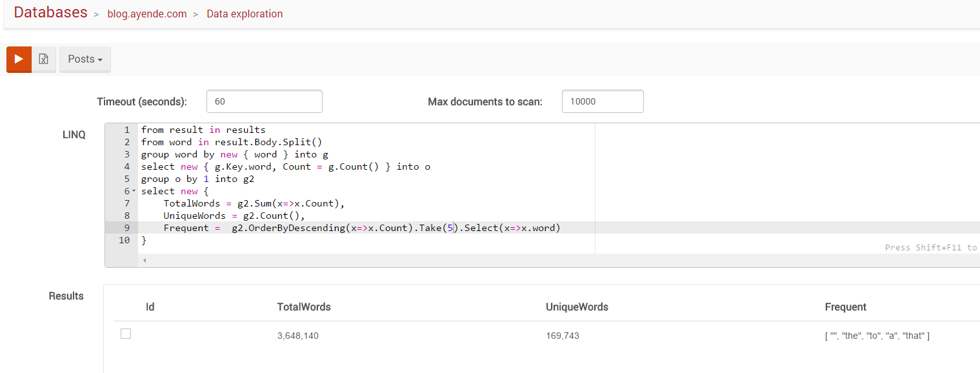Click the closing brace on line 10
Viewport: 980px width, 373px height.
pyautogui.click(x=144, y=240)
